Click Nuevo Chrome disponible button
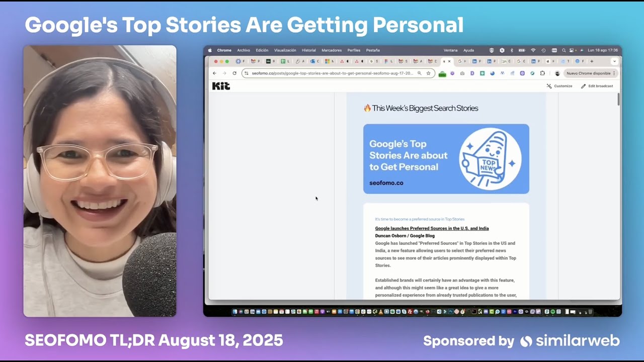This screenshot has width=644, height=362. tap(591, 73)
